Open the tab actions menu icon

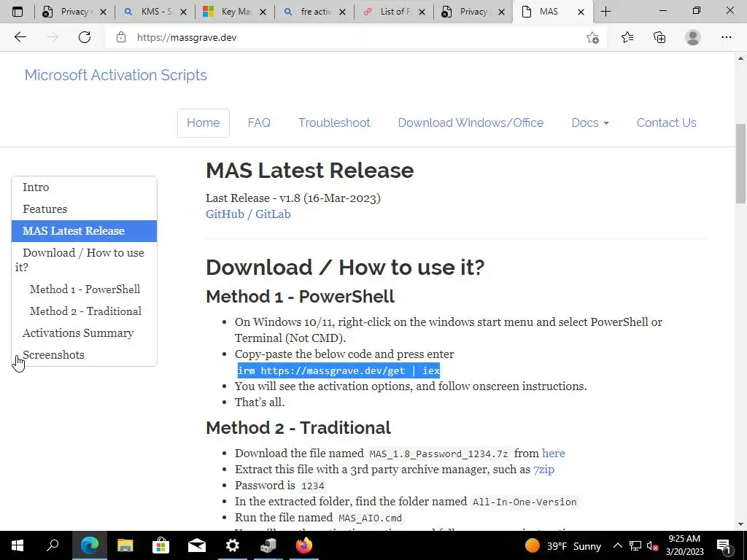18,12
